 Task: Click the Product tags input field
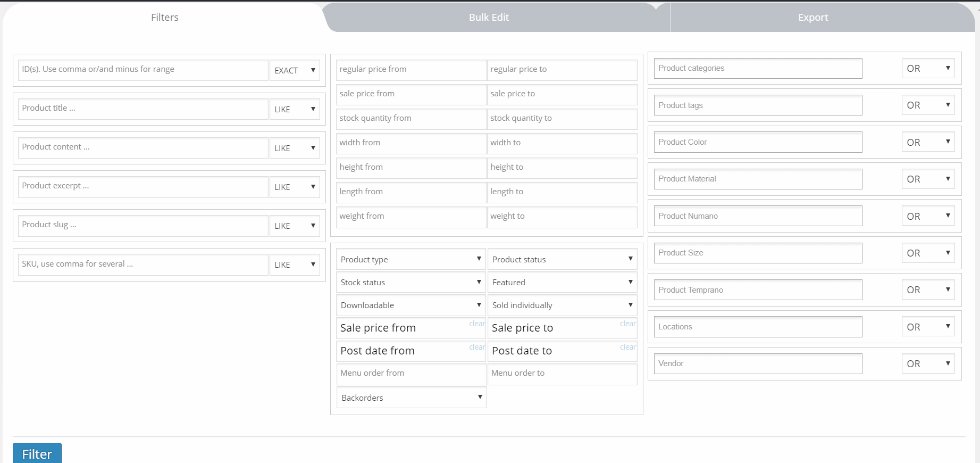point(758,105)
